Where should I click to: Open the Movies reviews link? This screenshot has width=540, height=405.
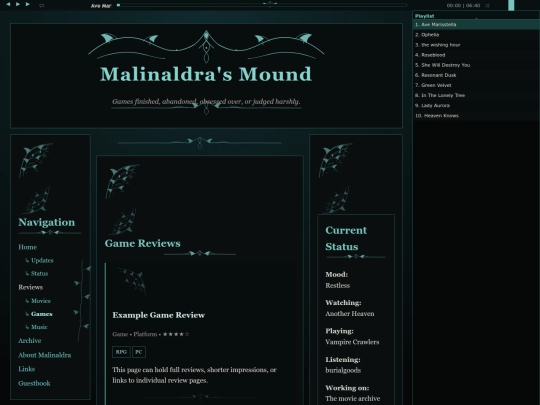pos(41,301)
